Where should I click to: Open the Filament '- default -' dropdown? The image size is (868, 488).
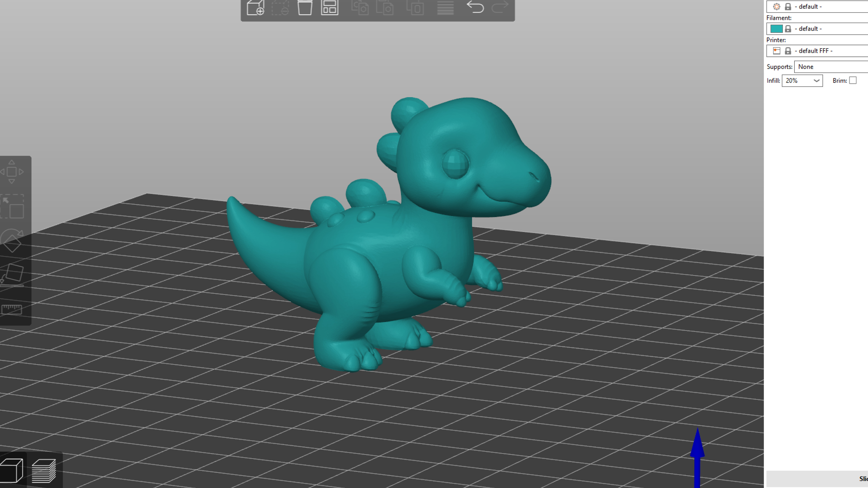[x=817, y=29]
